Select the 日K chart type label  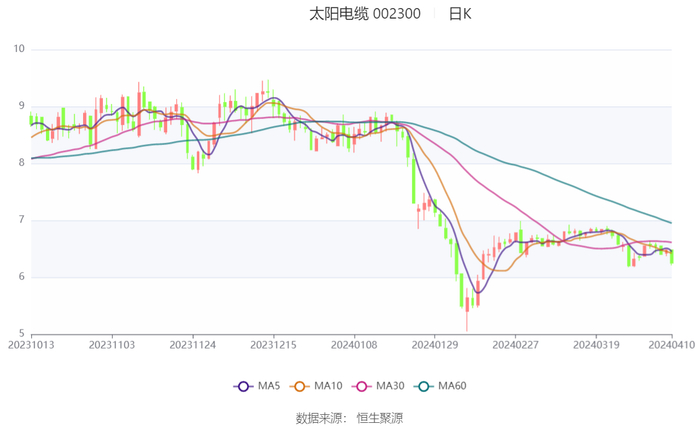(x=460, y=14)
